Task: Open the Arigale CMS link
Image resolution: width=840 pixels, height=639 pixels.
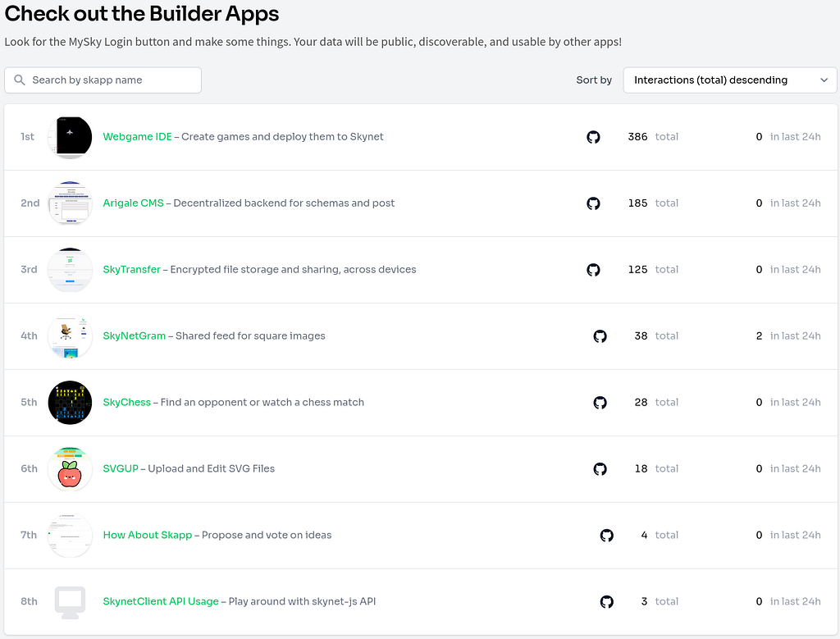Action: point(133,203)
